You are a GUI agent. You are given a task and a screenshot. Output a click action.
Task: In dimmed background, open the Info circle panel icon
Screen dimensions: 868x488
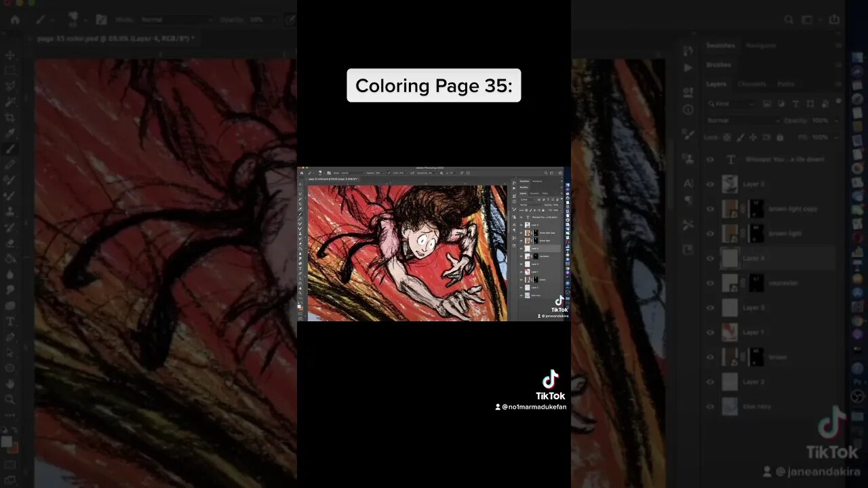click(688, 109)
